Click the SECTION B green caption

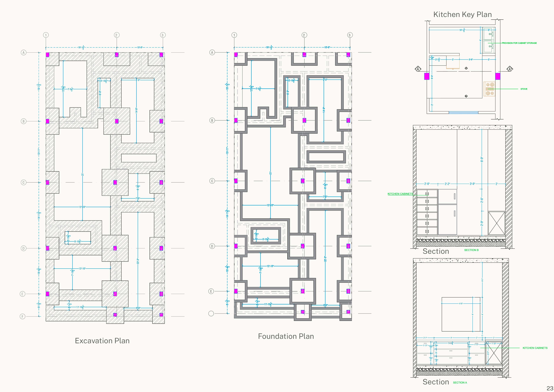[471, 250]
